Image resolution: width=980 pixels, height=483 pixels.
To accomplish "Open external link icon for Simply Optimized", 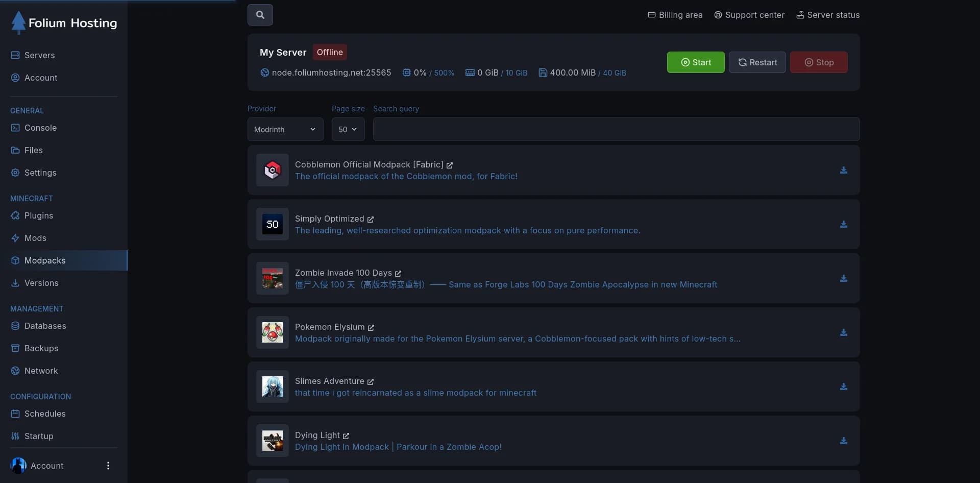I will (x=370, y=220).
